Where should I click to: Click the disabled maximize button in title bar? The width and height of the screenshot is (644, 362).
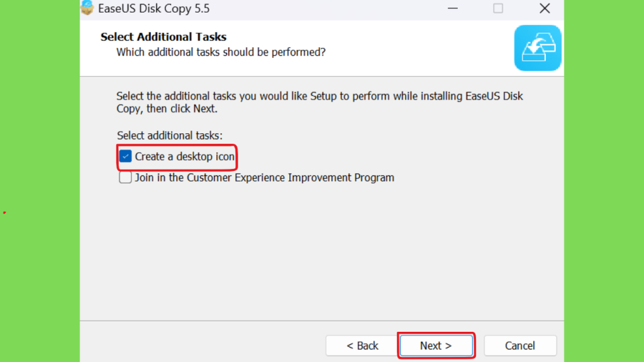498,8
